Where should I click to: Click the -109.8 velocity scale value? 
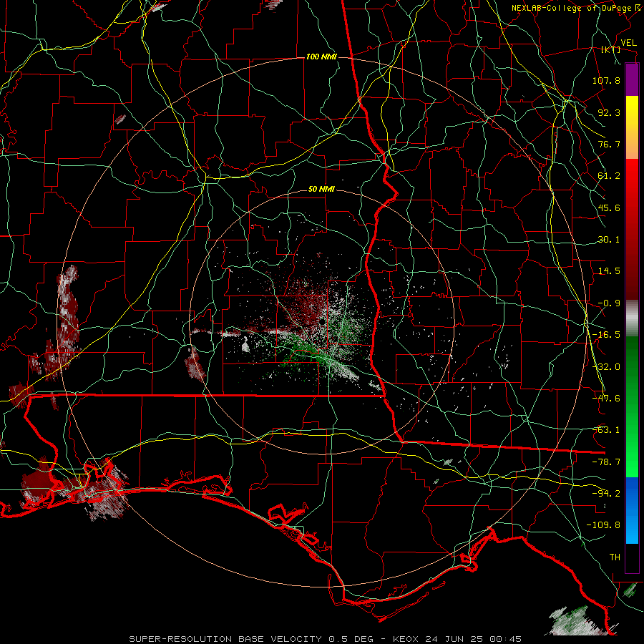(603, 525)
